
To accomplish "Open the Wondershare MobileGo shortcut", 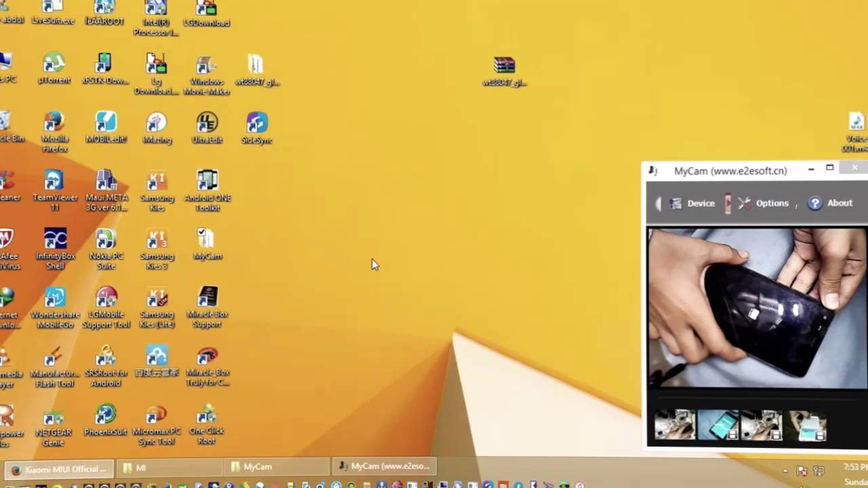I will tap(55, 308).
